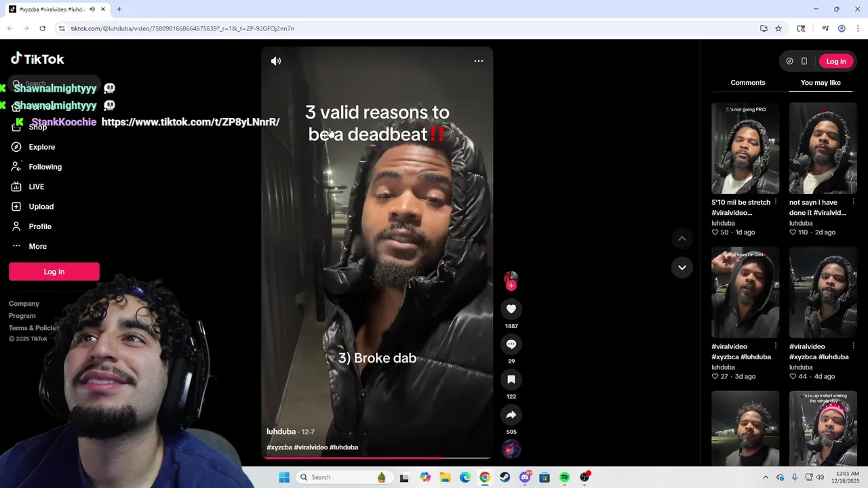
Task: Open the Chrome extensions icon
Action: [801, 28]
